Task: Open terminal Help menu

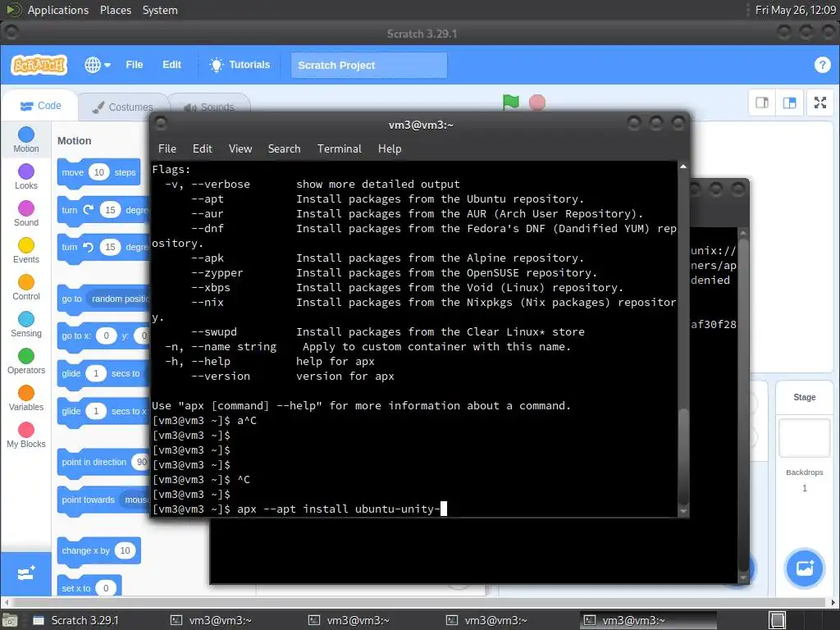Action: coord(390,149)
